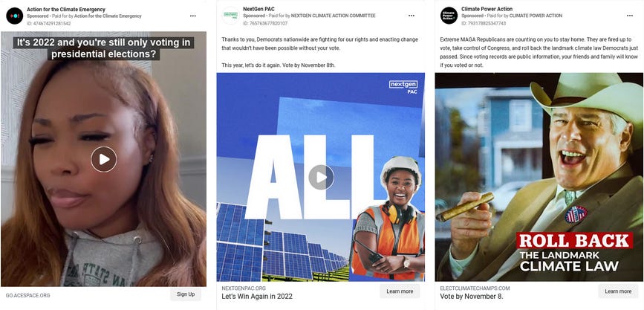Viewport: 644px width, 310px height.
Task: Open the ELECTCLIMATECHAMPS.COM link
Action: point(475,288)
